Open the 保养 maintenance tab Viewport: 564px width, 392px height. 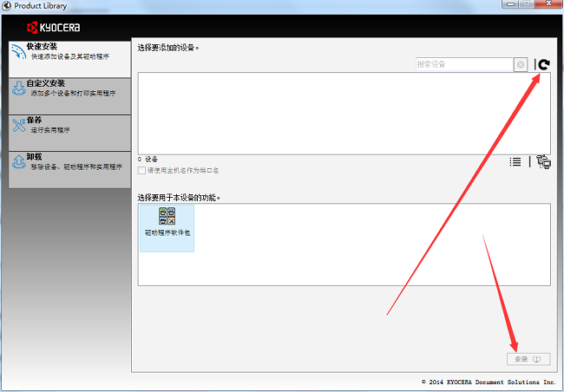[69, 133]
